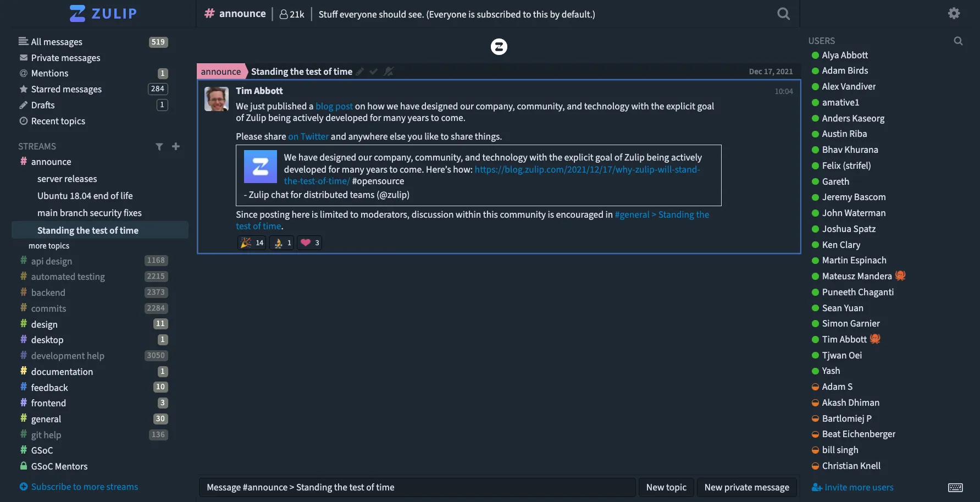
Task: Click New private message button
Action: 747,487
